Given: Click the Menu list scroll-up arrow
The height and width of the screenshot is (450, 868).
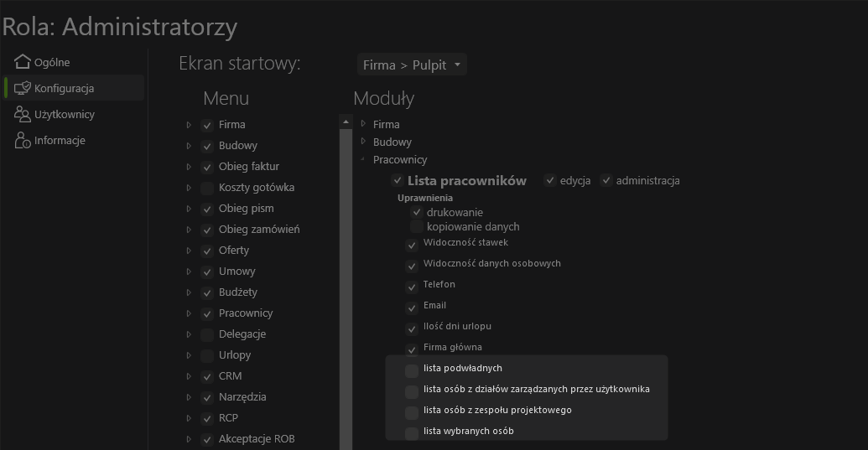Looking at the screenshot, I should point(346,122).
